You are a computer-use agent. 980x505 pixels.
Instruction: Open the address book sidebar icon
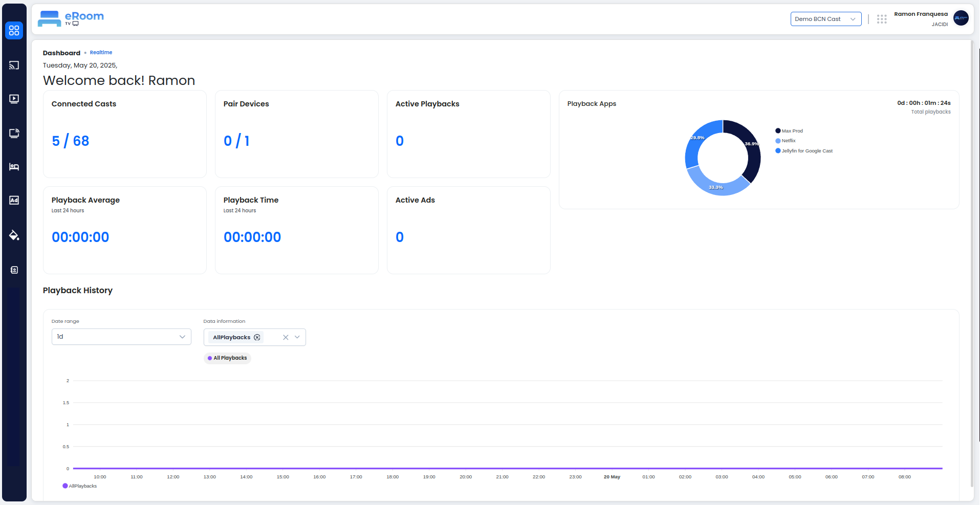14,270
